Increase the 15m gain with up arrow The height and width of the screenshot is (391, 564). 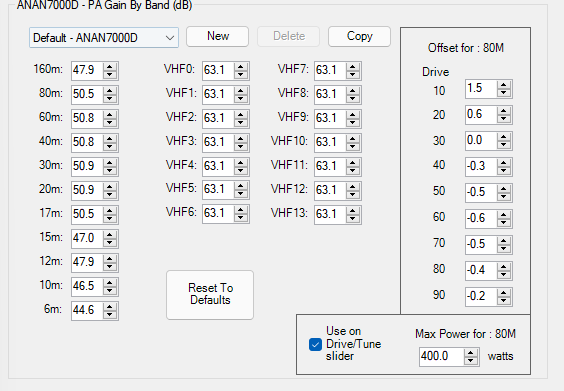(x=110, y=235)
